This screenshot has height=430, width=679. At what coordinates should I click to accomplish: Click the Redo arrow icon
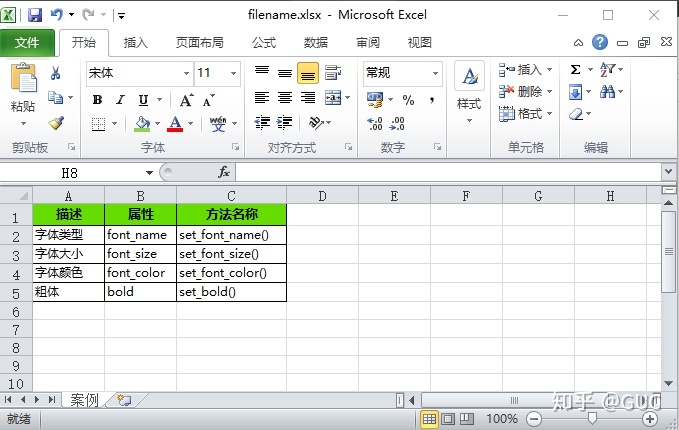pos(88,15)
